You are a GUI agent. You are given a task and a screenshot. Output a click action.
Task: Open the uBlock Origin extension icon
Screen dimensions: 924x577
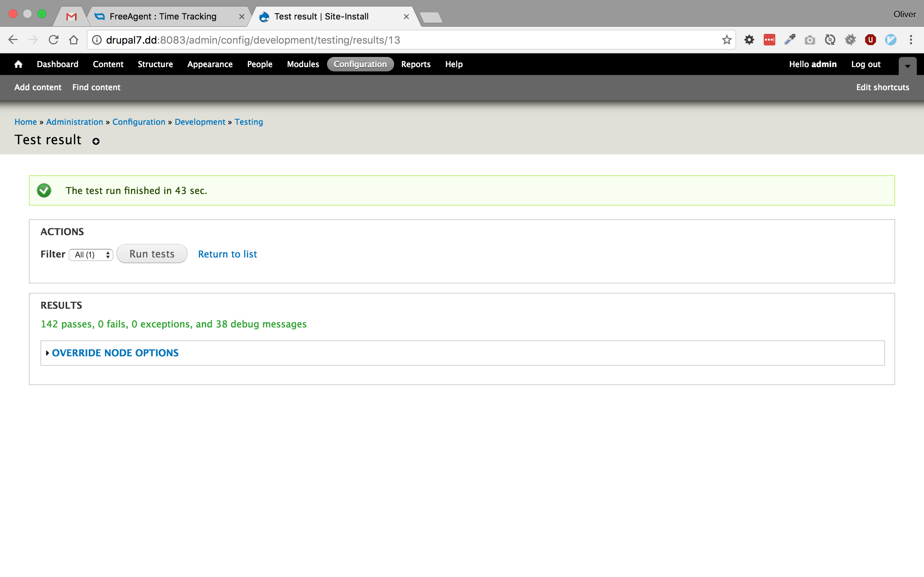pyautogui.click(x=870, y=40)
